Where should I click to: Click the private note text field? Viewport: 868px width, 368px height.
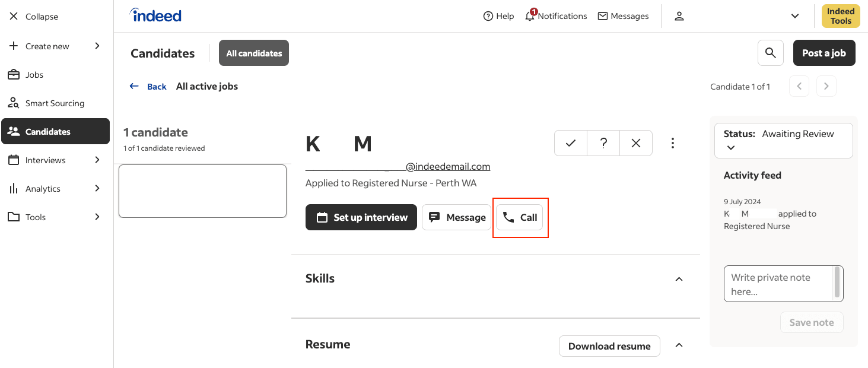(x=777, y=284)
